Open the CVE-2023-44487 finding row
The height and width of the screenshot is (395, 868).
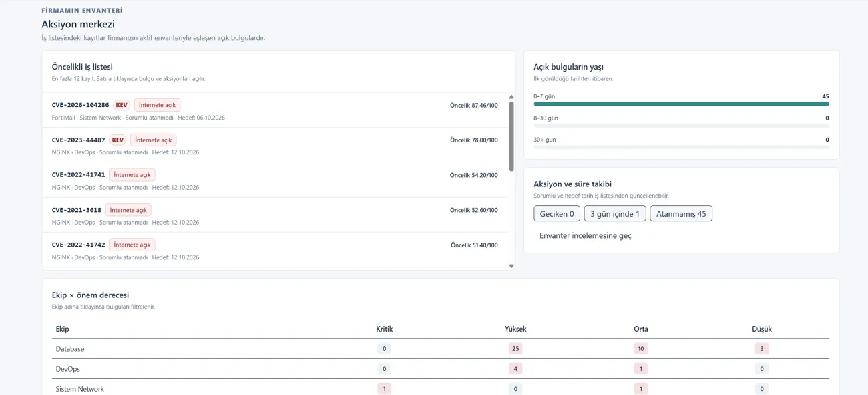pyautogui.click(x=274, y=145)
